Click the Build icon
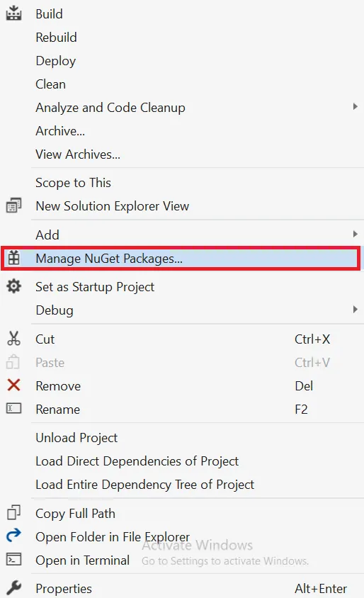The image size is (364, 598). pyautogui.click(x=13, y=13)
